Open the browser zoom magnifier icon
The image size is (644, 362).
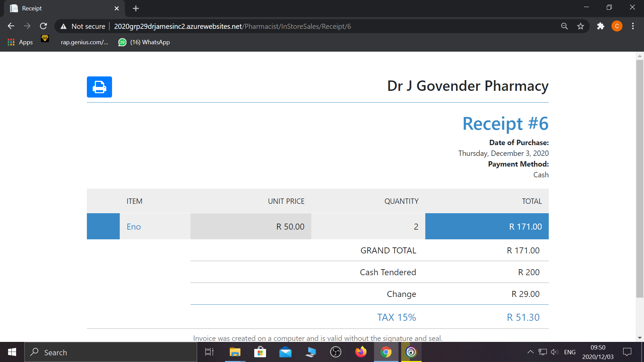pos(565,26)
